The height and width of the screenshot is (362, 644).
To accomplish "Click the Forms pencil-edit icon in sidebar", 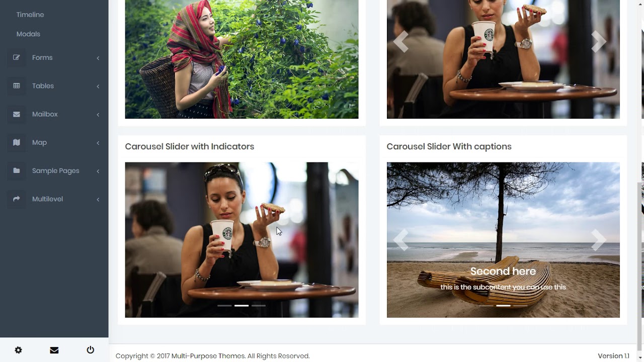I will point(16,57).
